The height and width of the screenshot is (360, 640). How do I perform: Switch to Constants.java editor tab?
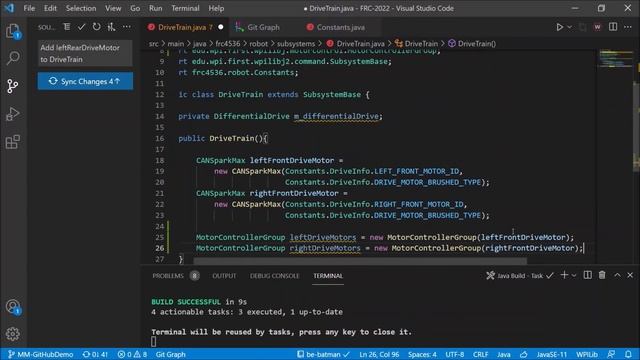tap(340, 27)
